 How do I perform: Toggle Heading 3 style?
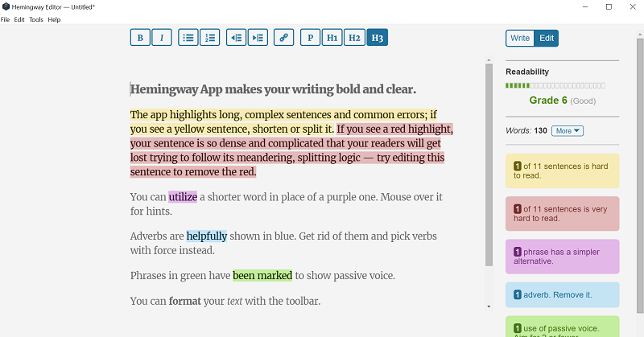tap(377, 38)
